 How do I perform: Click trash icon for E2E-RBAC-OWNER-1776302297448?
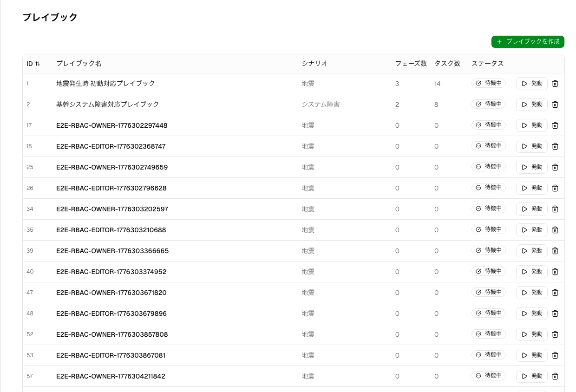[x=555, y=125]
